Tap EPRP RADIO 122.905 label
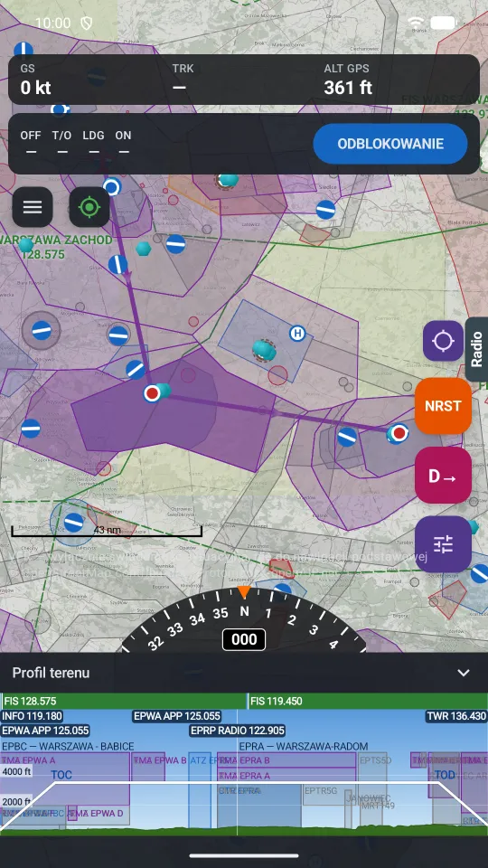Image resolution: width=488 pixels, height=868 pixels. pos(238,731)
